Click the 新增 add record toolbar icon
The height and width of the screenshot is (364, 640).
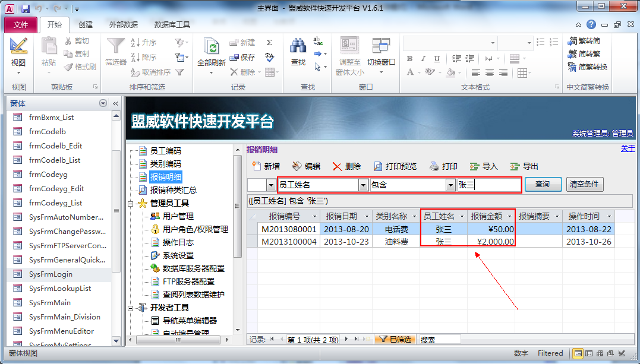pos(256,166)
